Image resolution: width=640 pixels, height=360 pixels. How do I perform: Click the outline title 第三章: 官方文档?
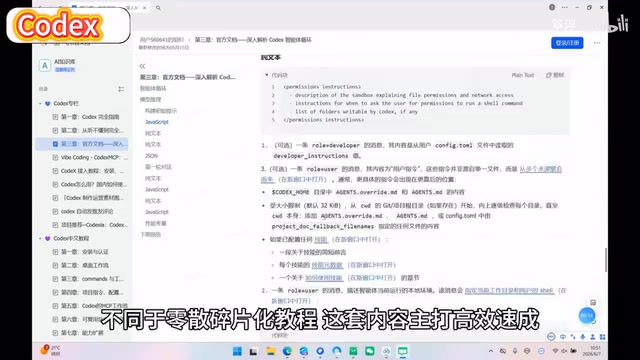(188, 77)
